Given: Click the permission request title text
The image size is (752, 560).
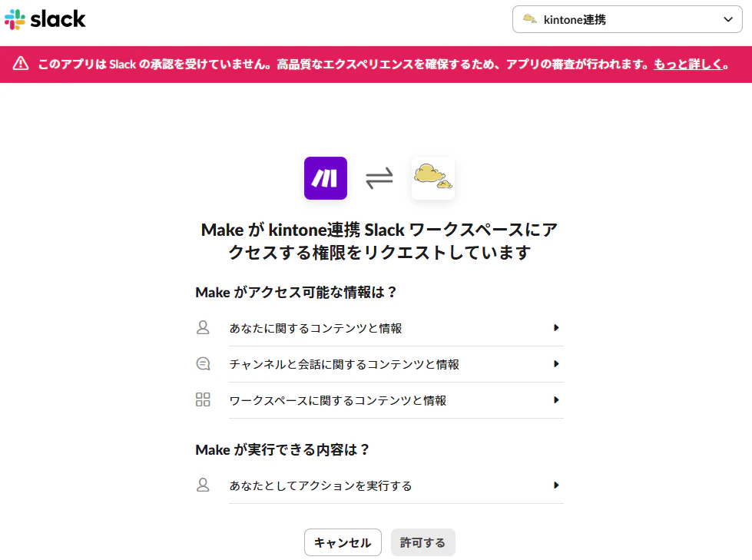Looking at the screenshot, I should pos(379,240).
